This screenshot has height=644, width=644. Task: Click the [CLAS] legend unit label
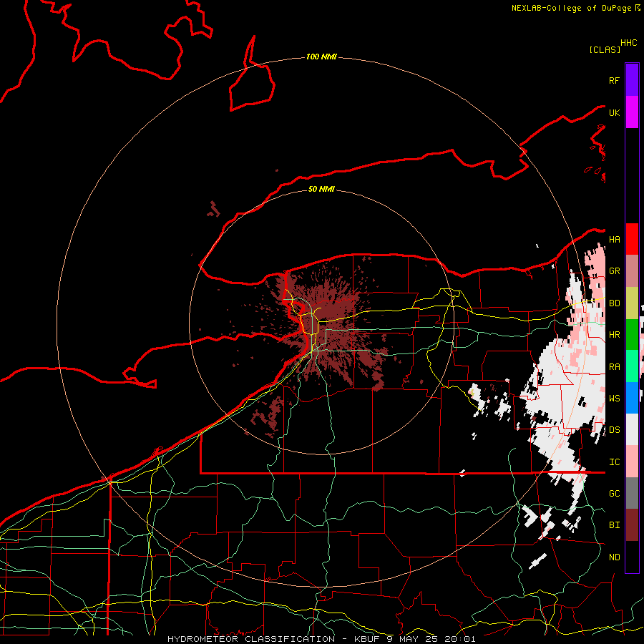(x=605, y=49)
